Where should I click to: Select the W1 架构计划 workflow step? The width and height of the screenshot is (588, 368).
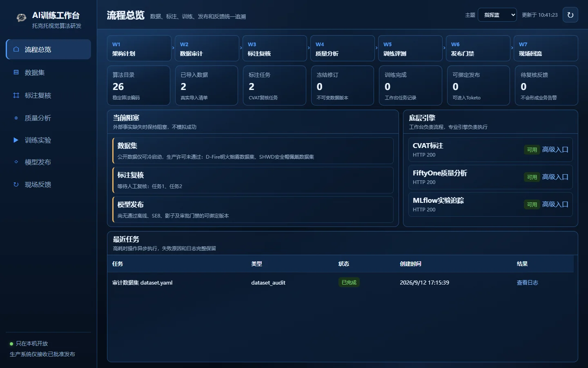coord(139,48)
